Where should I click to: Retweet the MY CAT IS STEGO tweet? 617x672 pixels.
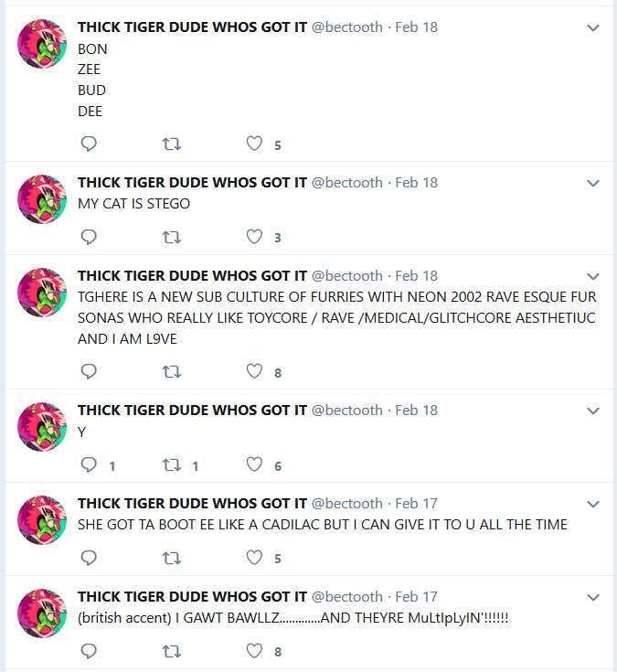(x=172, y=237)
